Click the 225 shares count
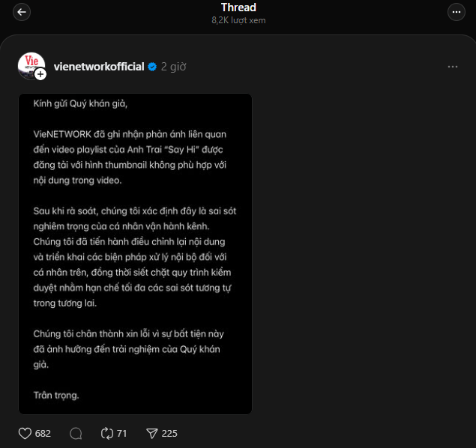This screenshot has height=448, width=476. [169, 433]
